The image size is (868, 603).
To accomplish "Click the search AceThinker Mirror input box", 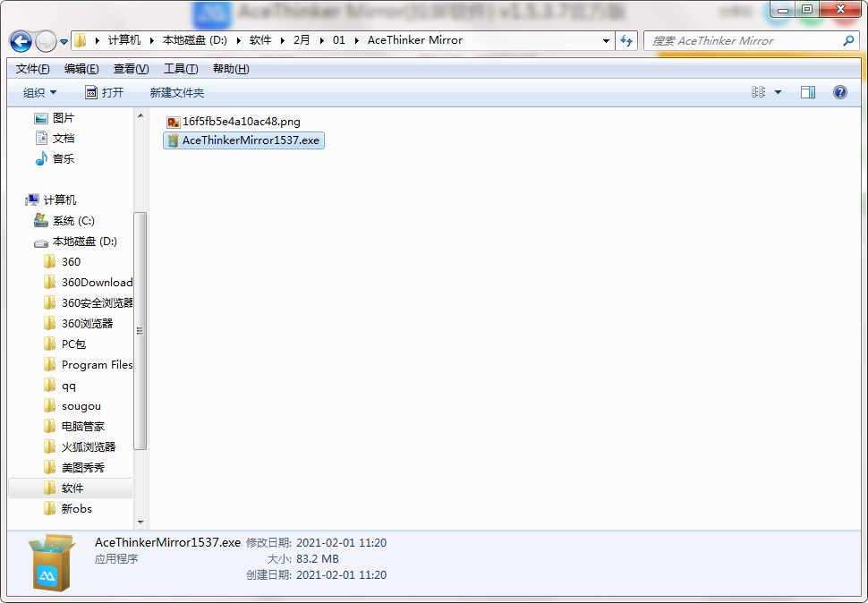I will 741,40.
